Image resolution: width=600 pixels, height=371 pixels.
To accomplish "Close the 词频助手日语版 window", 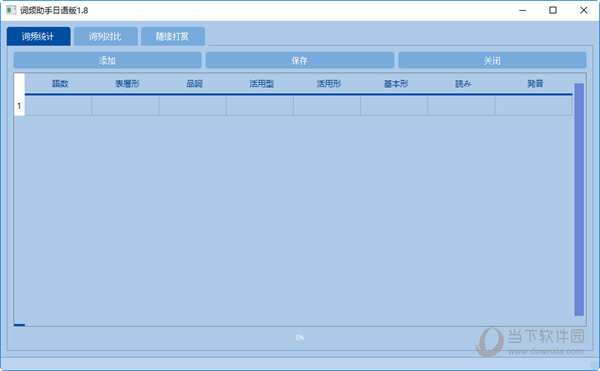I will [584, 10].
